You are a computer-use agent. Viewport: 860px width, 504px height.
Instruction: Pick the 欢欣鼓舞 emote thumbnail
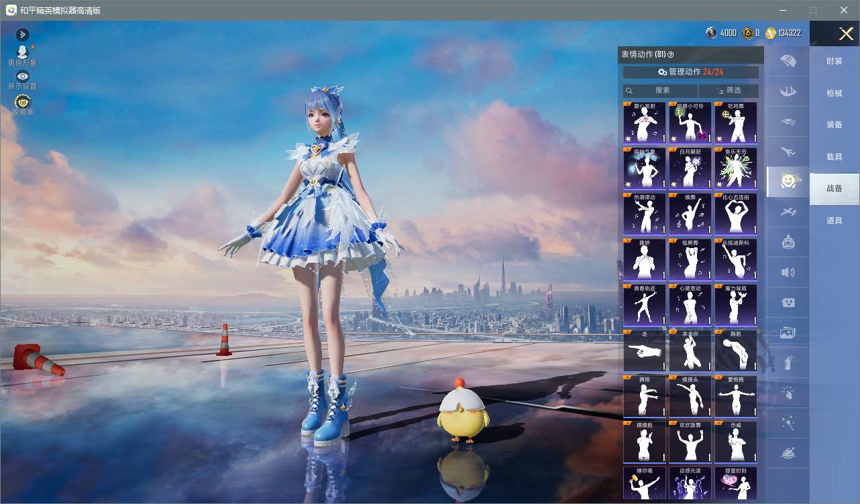pos(690,442)
